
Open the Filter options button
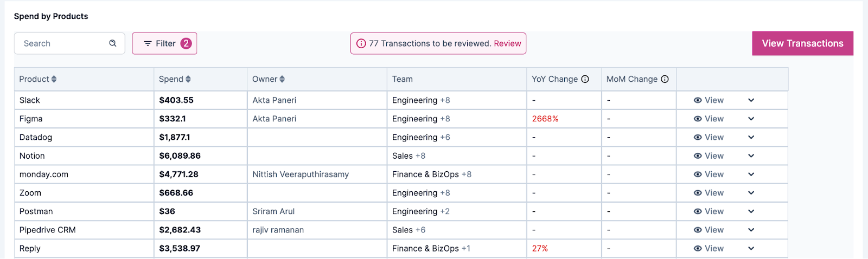[x=164, y=43]
